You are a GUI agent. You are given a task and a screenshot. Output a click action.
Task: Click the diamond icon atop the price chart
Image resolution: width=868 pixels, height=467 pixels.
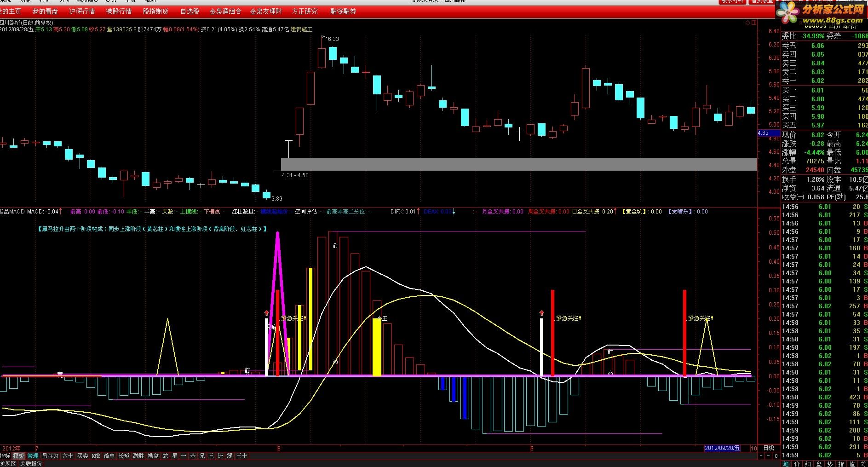click(x=748, y=23)
